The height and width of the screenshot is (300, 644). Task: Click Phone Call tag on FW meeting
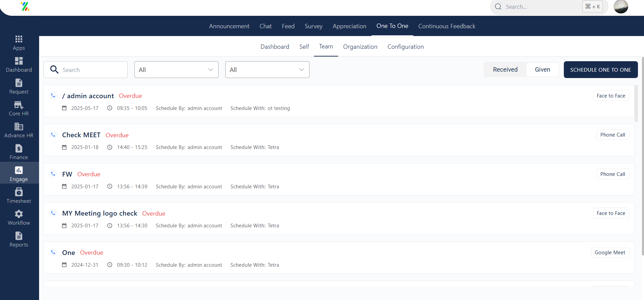tap(613, 174)
